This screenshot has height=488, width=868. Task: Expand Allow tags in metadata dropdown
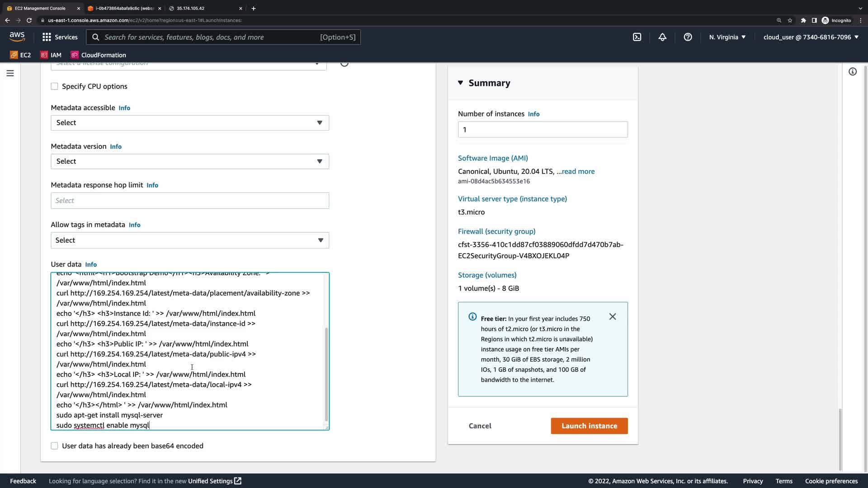pyautogui.click(x=190, y=240)
